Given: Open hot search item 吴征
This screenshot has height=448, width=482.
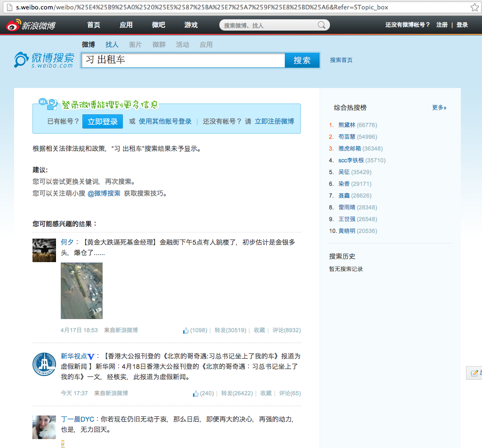Looking at the screenshot, I should tap(344, 172).
